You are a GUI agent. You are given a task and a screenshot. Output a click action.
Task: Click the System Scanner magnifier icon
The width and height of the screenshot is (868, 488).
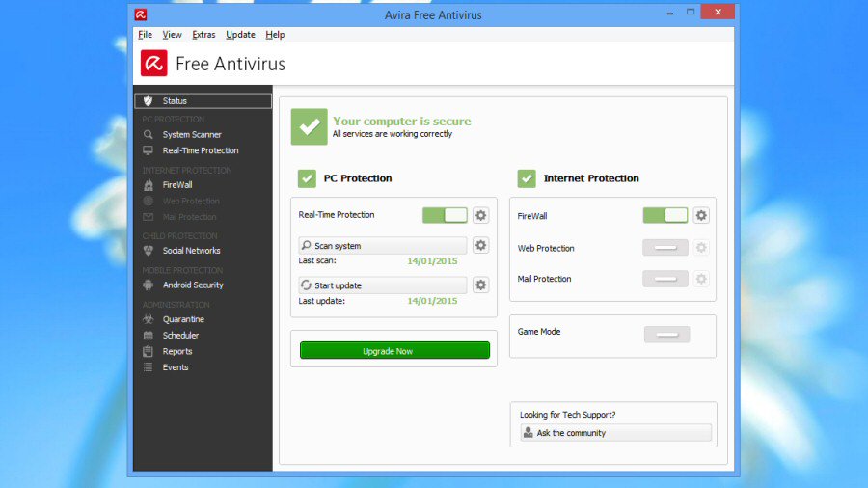click(x=148, y=134)
